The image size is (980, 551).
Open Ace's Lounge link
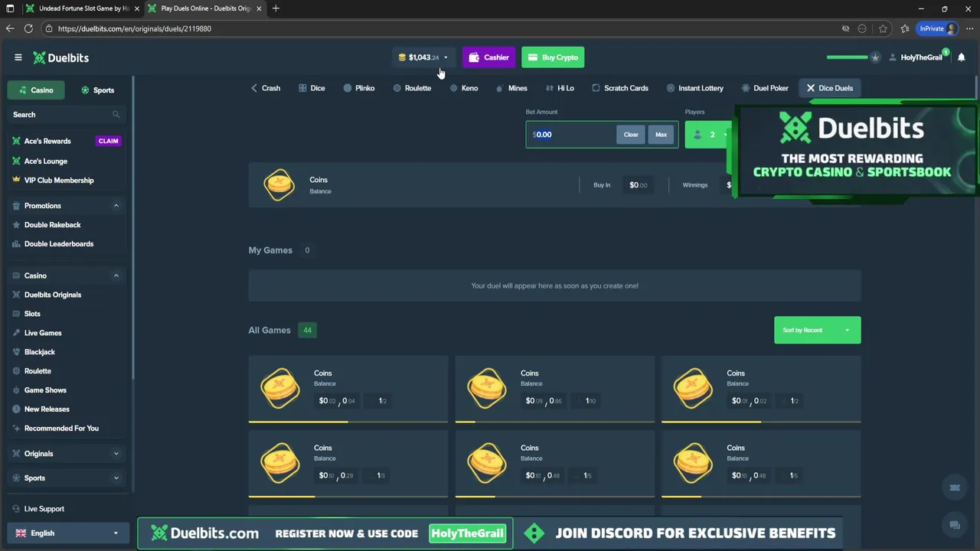coord(46,161)
